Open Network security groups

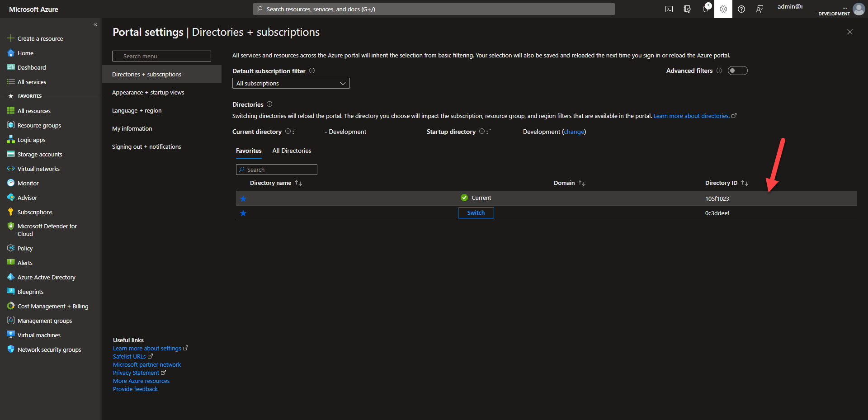pyautogui.click(x=49, y=349)
